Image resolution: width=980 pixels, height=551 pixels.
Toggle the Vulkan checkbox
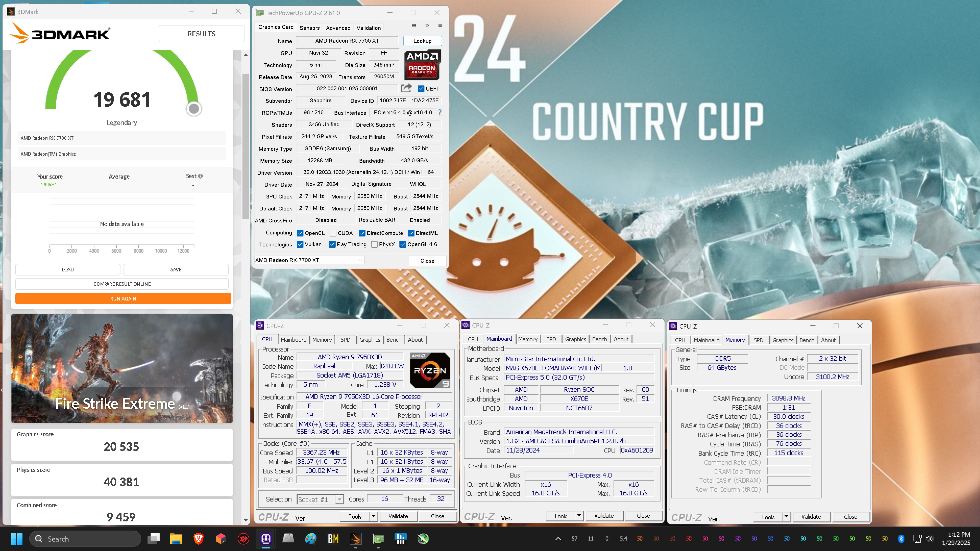click(x=300, y=245)
